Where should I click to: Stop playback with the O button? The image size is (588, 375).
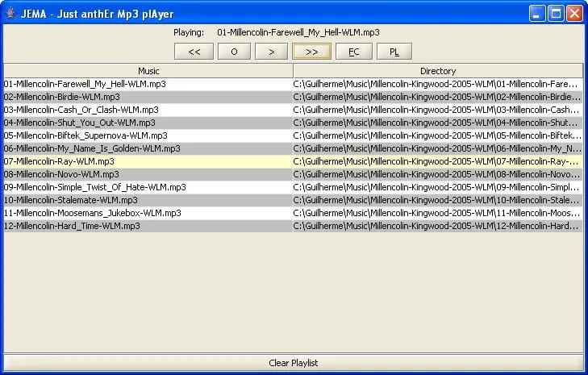[x=234, y=52]
